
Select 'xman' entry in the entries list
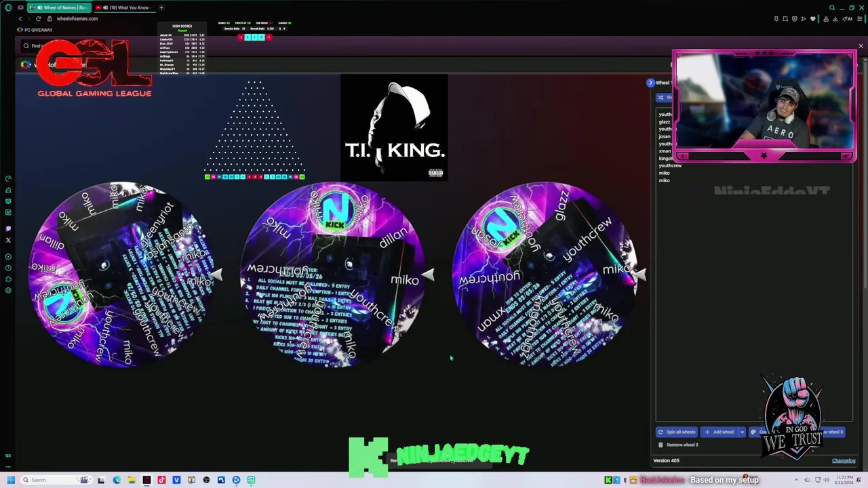(665, 151)
